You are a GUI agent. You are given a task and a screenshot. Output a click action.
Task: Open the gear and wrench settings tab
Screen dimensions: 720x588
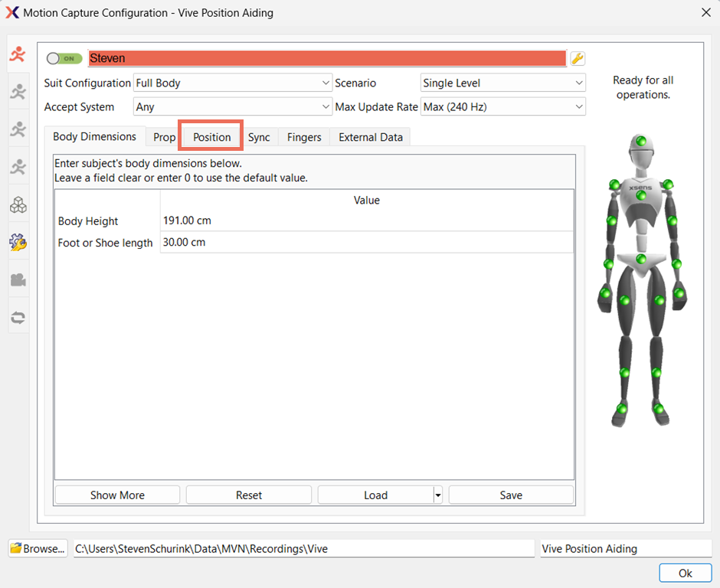(x=18, y=243)
